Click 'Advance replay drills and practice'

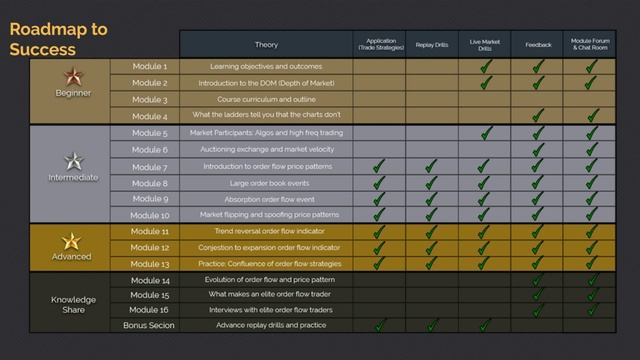[x=271, y=325]
